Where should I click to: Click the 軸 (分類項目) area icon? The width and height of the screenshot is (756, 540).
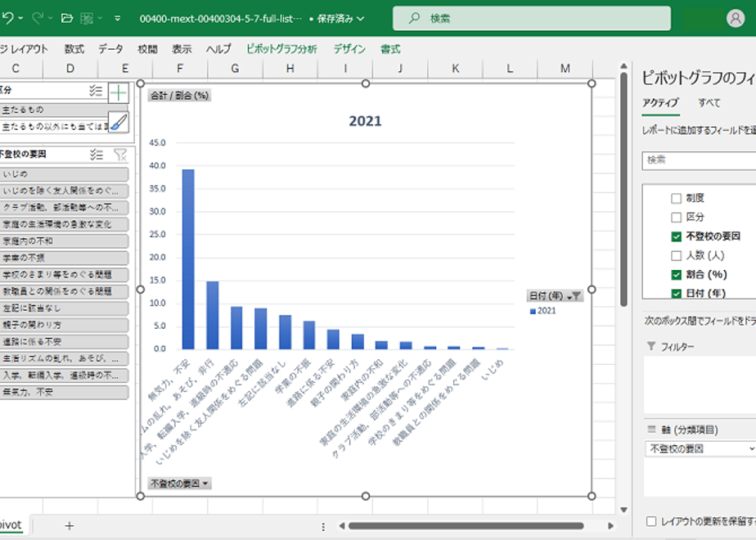(651, 430)
